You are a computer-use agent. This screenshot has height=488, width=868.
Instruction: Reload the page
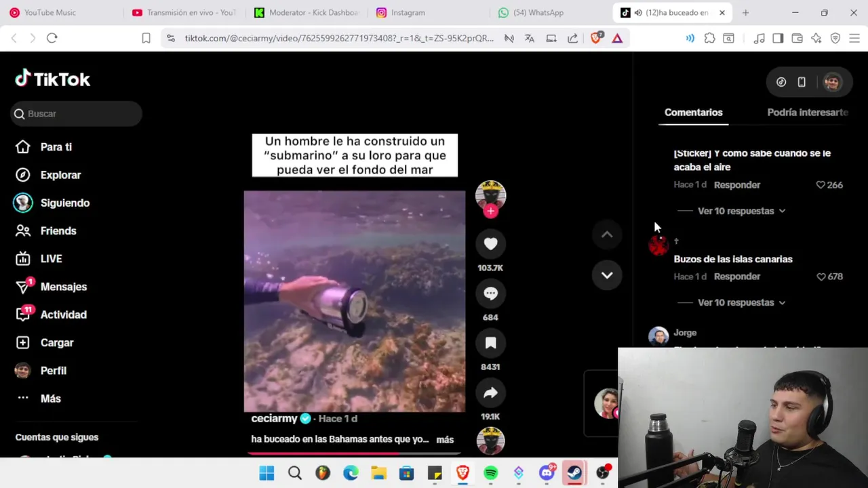pyautogui.click(x=52, y=39)
